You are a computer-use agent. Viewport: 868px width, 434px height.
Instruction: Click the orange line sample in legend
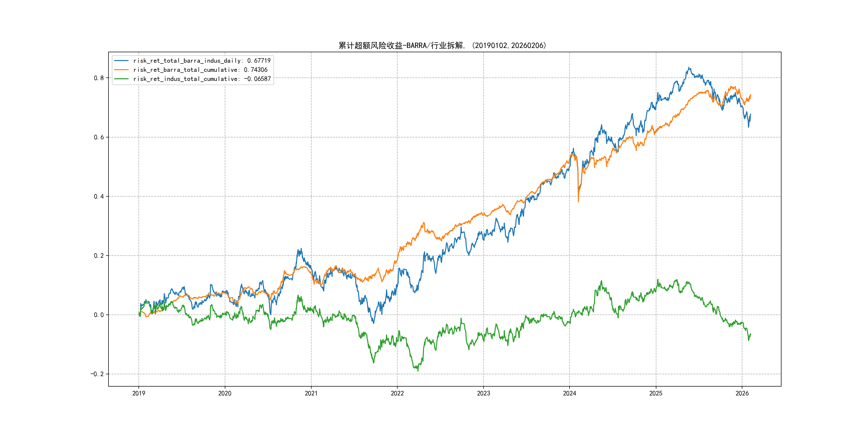[121, 70]
